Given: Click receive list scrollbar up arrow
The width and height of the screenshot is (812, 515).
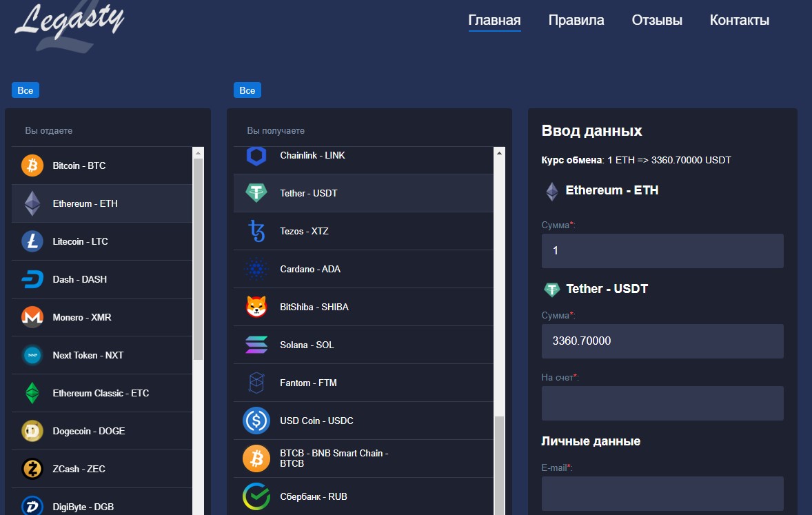Looking at the screenshot, I should click(x=499, y=153).
